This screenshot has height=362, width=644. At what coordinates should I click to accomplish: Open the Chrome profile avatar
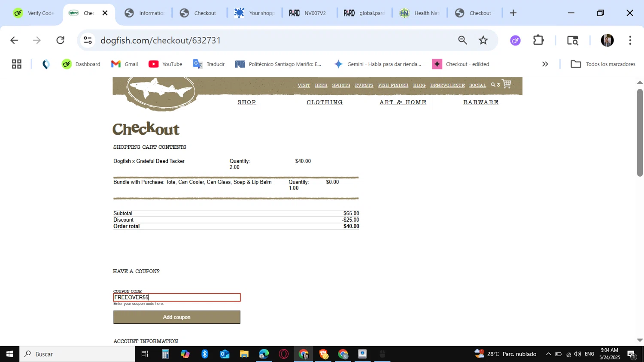click(607, 40)
